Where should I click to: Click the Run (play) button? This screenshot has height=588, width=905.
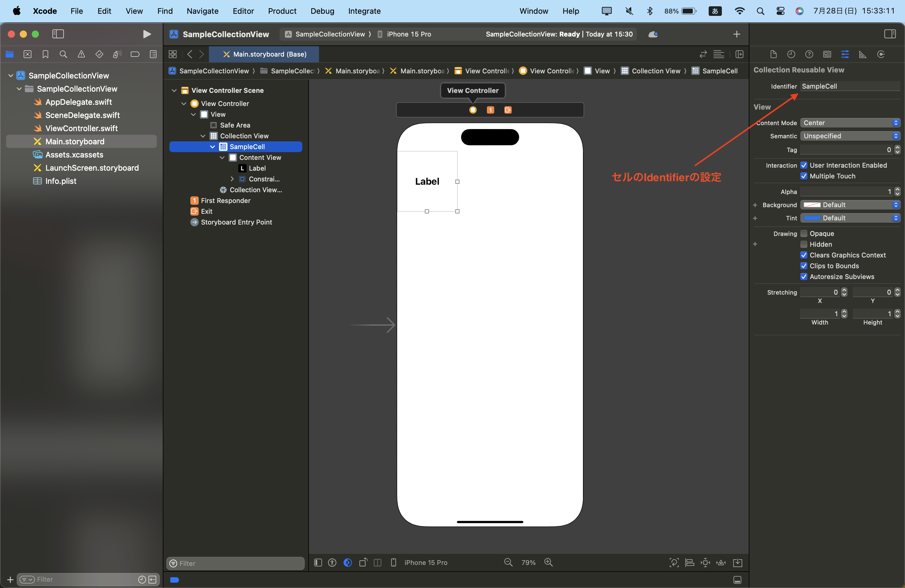pyautogui.click(x=147, y=34)
